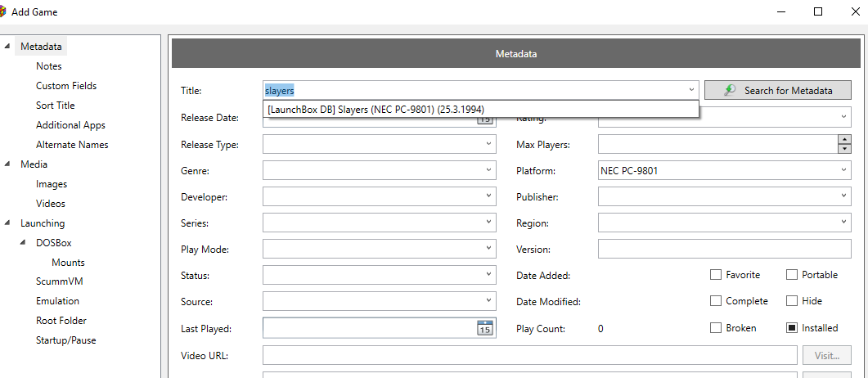
Task: Expand the Series dropdown
Action: [488, 223]
